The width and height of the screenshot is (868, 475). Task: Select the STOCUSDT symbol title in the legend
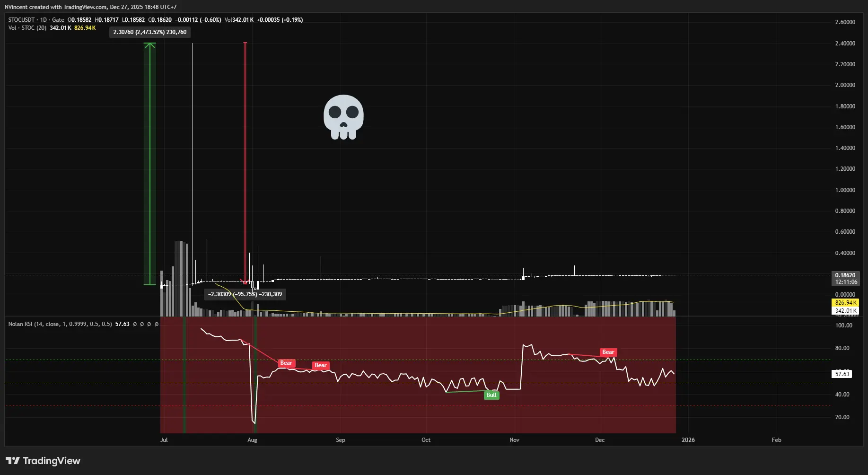pos(22,20)
